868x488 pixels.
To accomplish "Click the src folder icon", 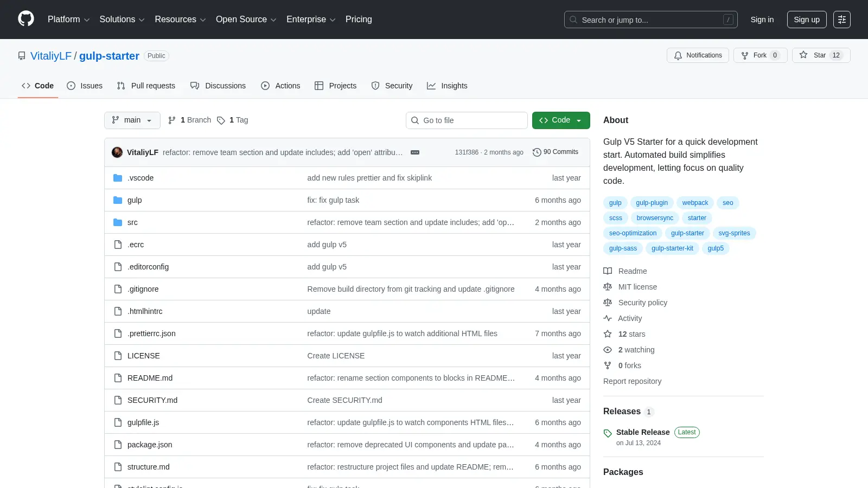I will [118, 222].
